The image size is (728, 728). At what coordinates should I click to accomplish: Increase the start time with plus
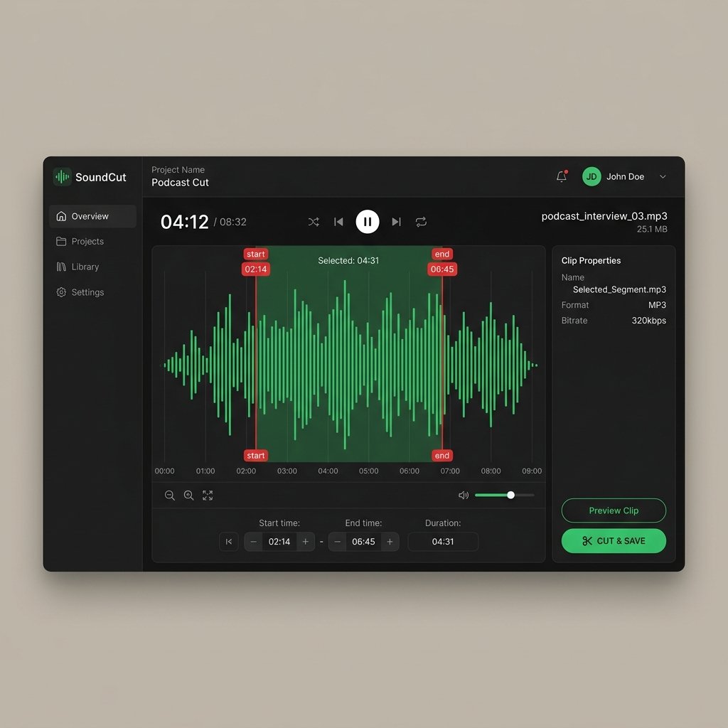click(306, 542)
